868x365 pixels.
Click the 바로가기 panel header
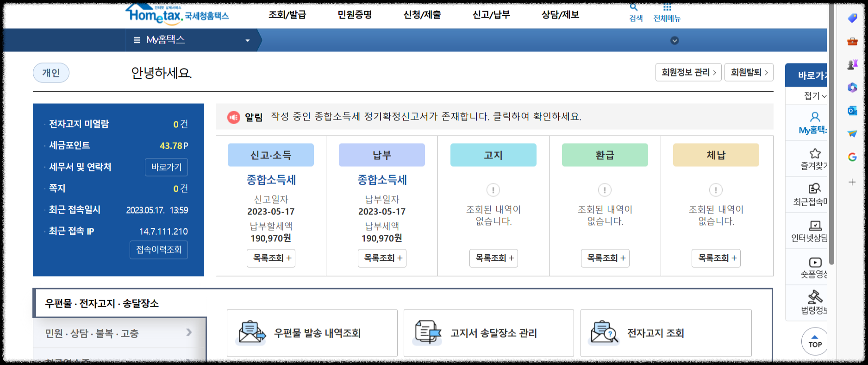(x=806, y=75)
